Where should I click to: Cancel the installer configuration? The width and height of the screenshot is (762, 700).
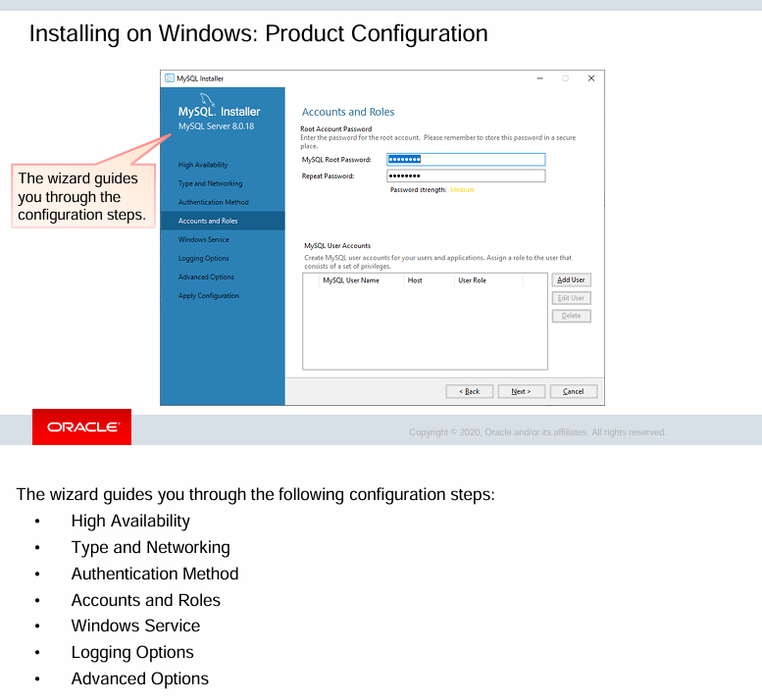573,391
